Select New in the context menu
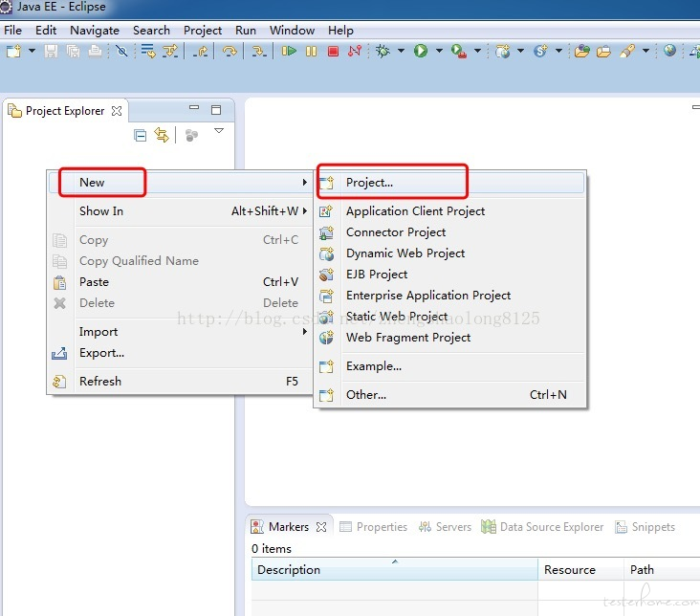This screenshot has height=616, width=700. tap(180, 183)
